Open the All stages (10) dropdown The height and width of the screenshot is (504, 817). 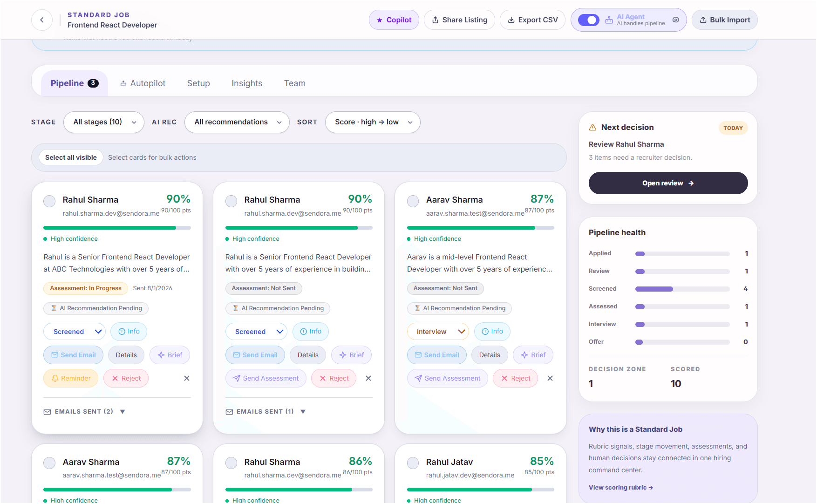click(104, 122)
